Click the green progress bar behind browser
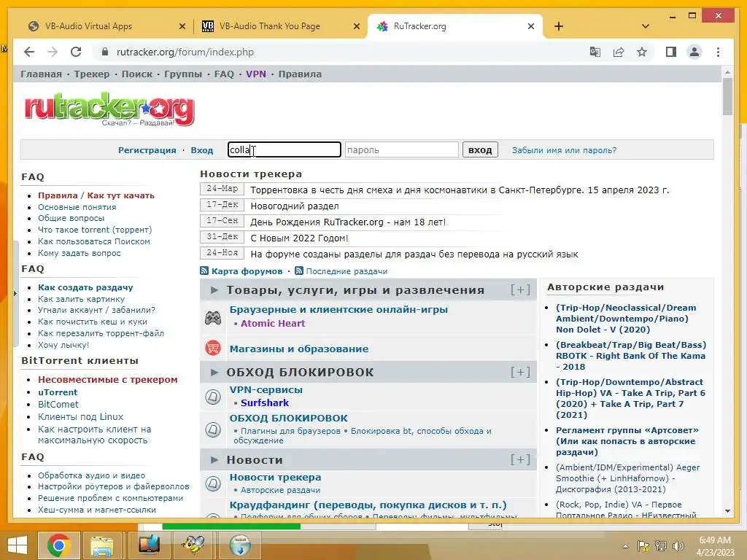 (231, 526)
